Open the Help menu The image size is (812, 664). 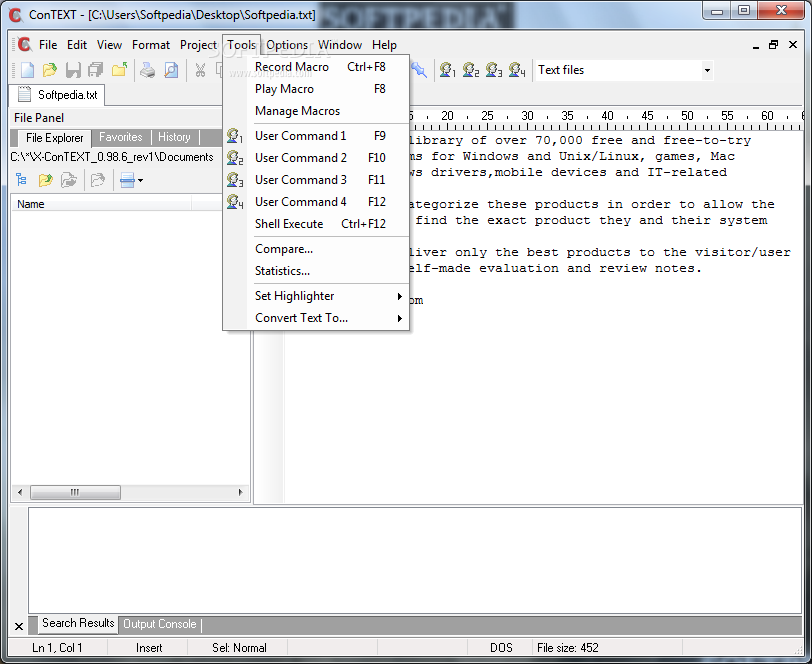point(384,45)
